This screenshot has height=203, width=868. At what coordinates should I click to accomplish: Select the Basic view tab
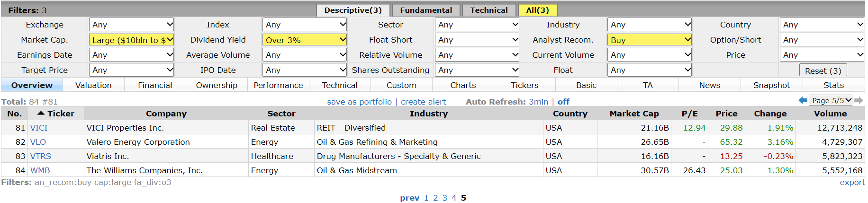586,85
